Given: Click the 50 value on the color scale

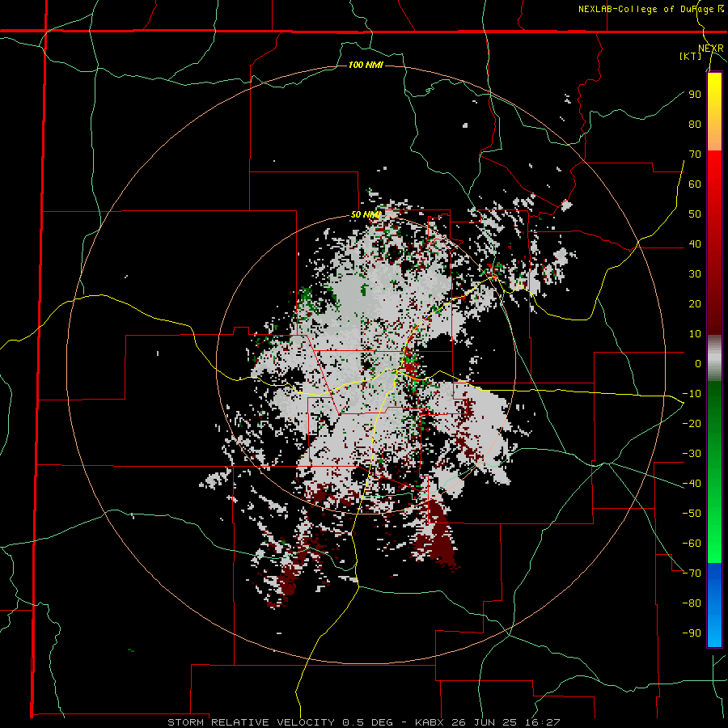Looking at the screenshot, I should tap(695, 214).
